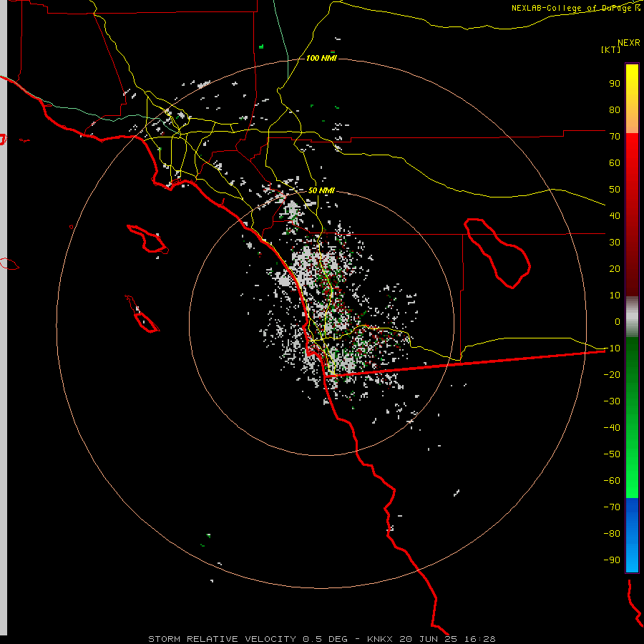The height and width of the screenshot is (644, 644).
Task: Click the yellow top segment of the color bar
Action: pyautogui.click(x=632, y=99)
